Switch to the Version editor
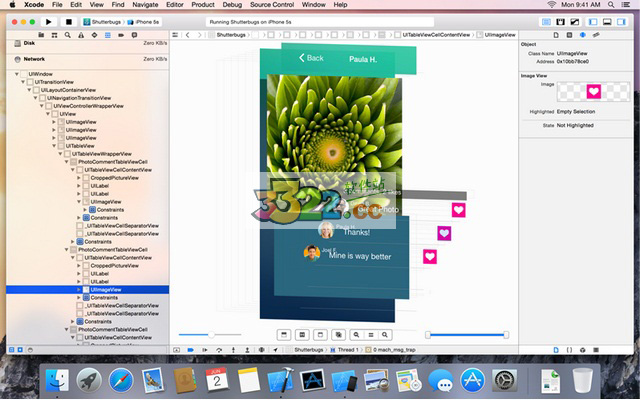 575,22
